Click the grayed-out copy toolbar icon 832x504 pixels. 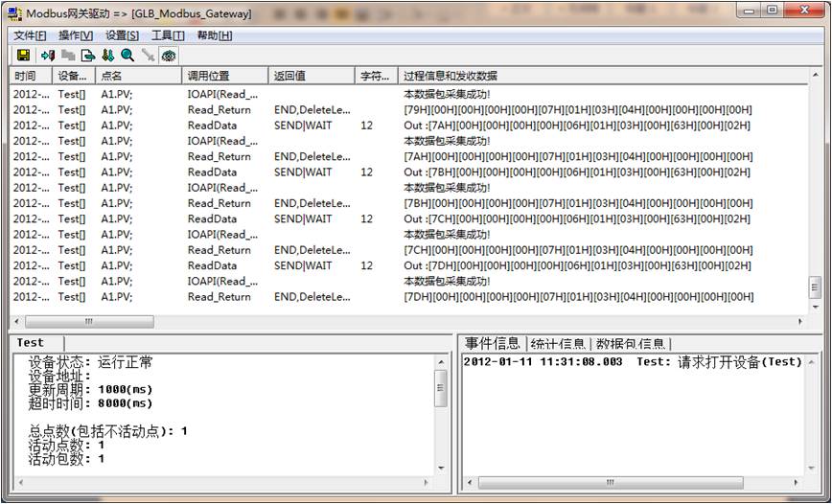[68, 56]
